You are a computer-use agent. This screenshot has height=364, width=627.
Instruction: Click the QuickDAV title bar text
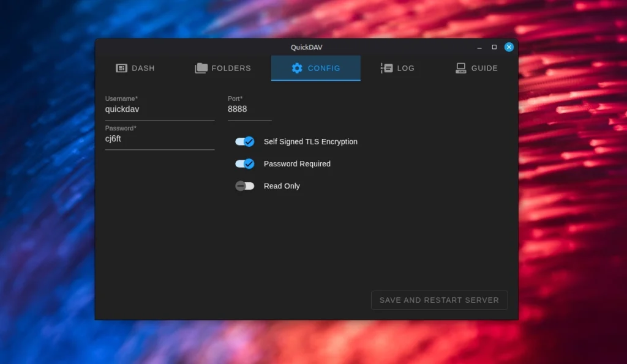[306, 47]
